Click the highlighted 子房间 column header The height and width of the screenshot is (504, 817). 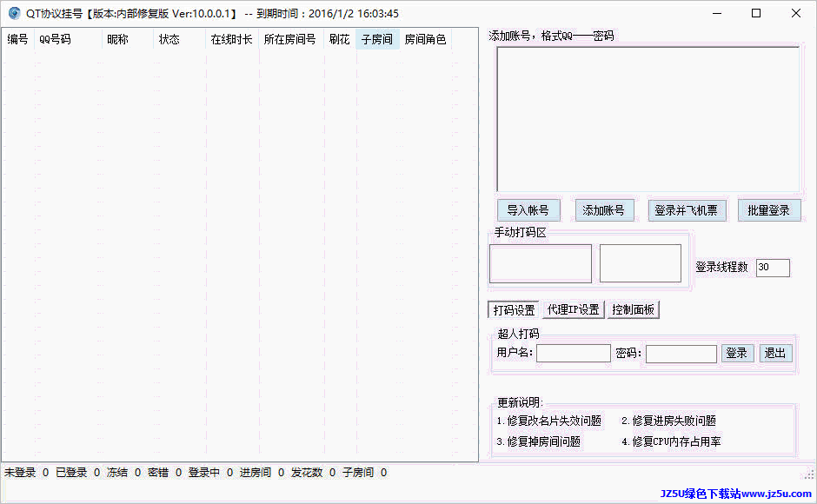click(378, 39)
